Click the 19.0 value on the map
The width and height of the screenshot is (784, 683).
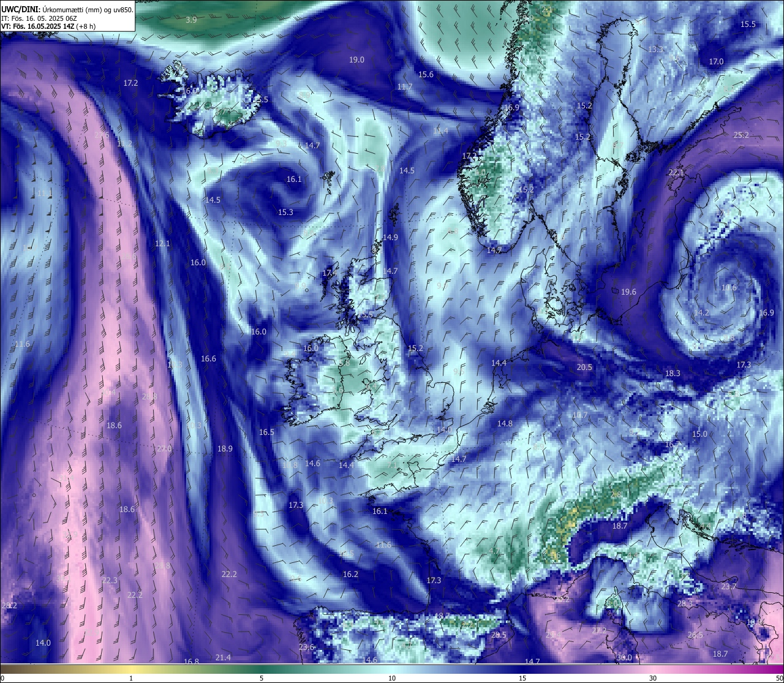point(356,60)
